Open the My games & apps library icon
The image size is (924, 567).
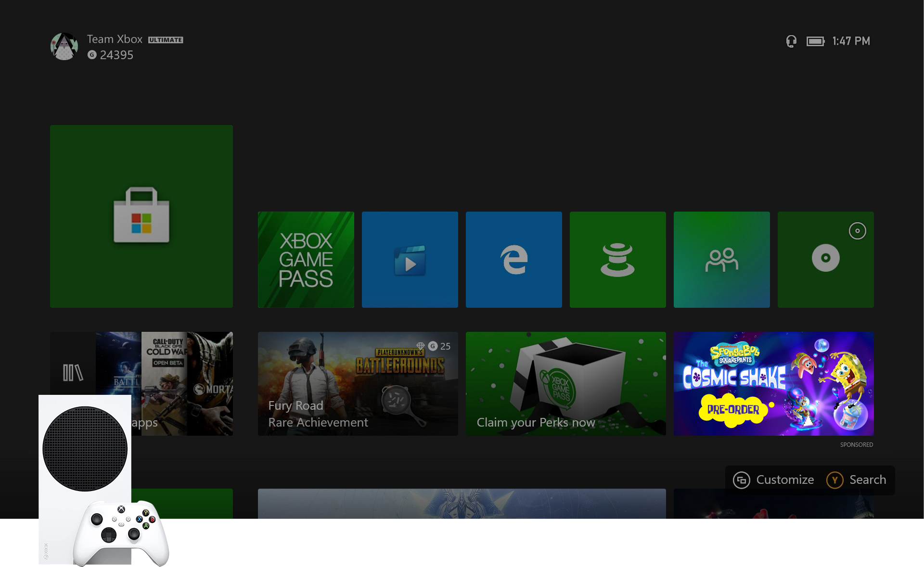pyautogui.click(x=73, y=372)
